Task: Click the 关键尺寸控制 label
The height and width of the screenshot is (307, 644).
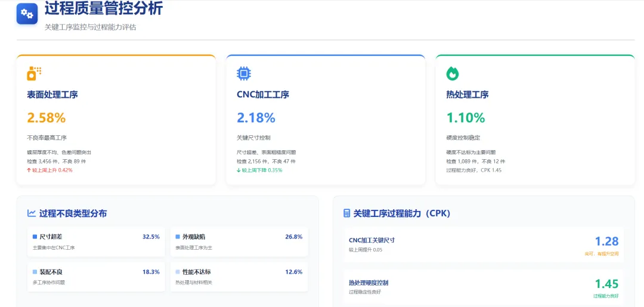Action: point(254,138)
